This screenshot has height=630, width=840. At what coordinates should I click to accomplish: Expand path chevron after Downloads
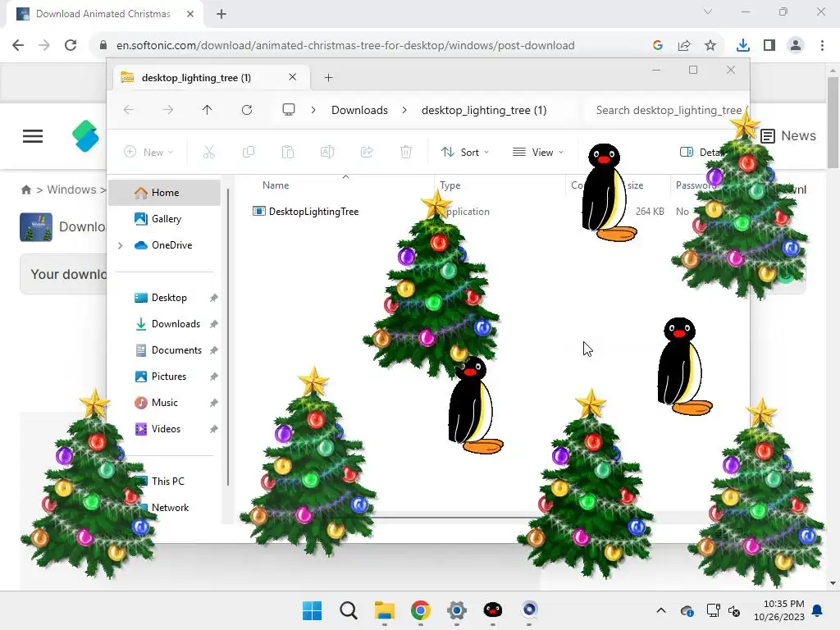[x=404, y=110]
